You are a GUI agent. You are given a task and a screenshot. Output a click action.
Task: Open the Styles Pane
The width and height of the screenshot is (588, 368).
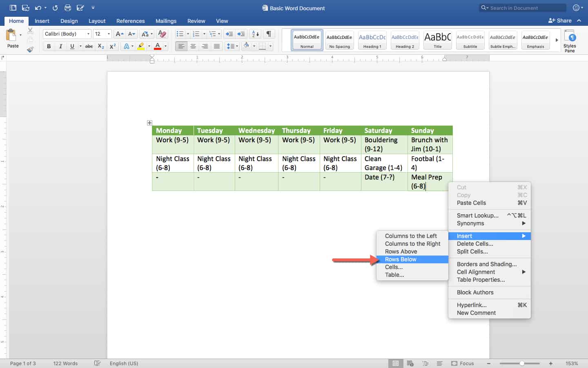point(569,40)
